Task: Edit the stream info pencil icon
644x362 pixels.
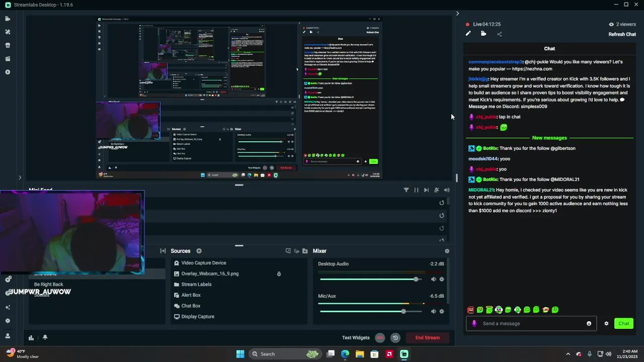Action: click(468, 34)
